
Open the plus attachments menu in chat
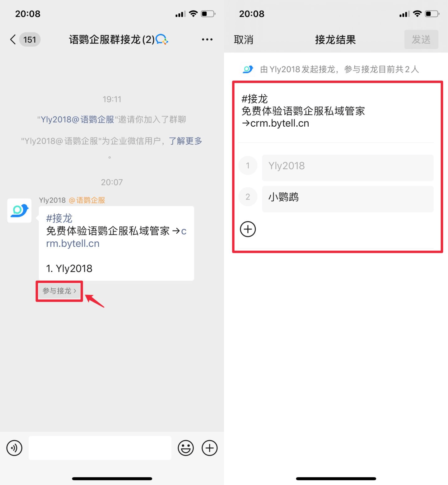(x=210, y=448)
